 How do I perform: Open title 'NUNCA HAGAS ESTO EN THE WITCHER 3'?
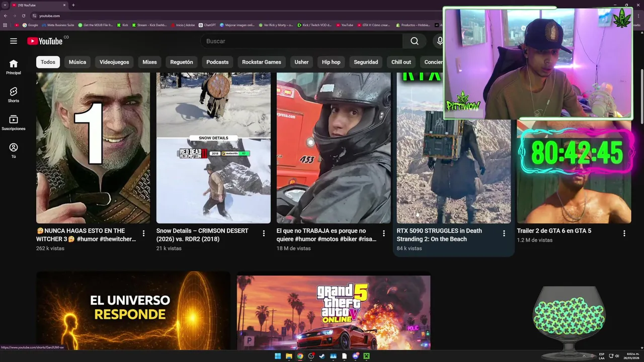click(86, 235)
